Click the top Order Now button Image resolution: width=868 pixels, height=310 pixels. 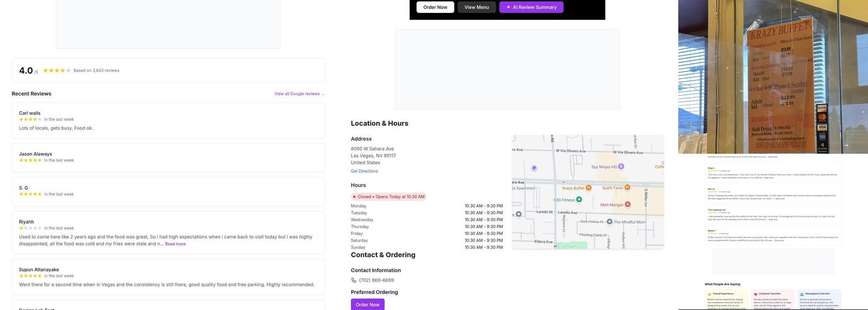click(435, 7)
